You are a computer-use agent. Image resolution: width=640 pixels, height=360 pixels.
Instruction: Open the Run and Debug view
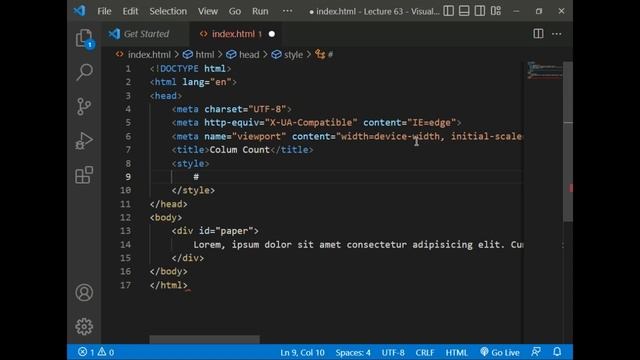[x=84, y=141]
